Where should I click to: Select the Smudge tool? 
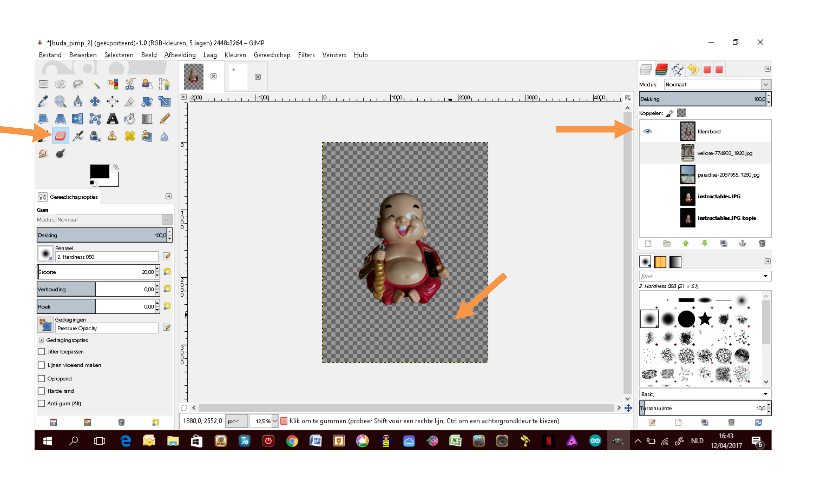pos(43,153)
